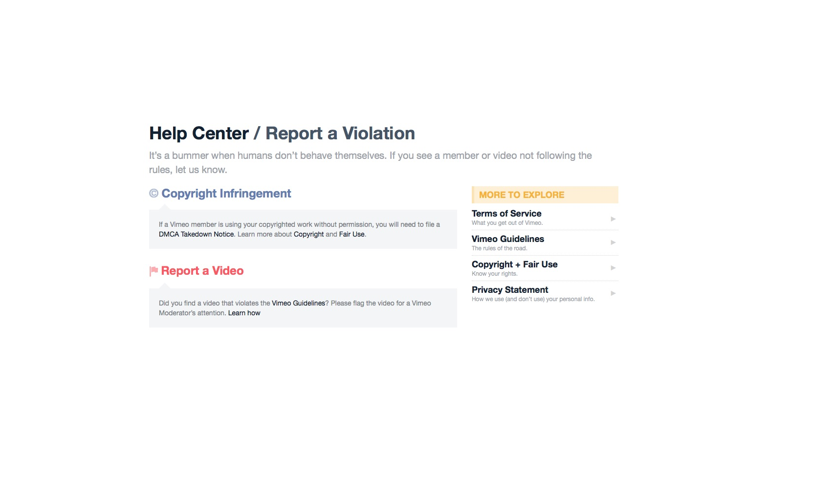Click the red flag icon
Image resolution: width=833 pixels, height=504 pixels.
point(153,271)
